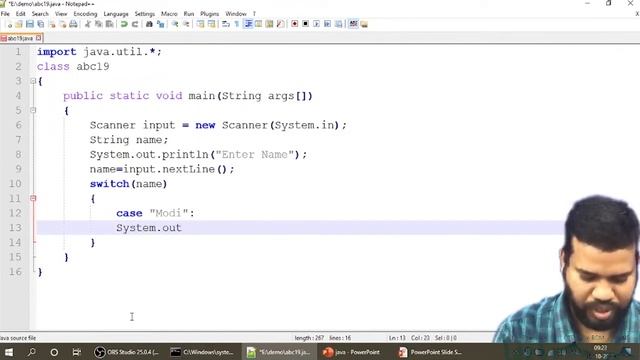Close the abc19.java tab with its X
This screenshot has width=640, height=360.
click(x=38, y=38)
